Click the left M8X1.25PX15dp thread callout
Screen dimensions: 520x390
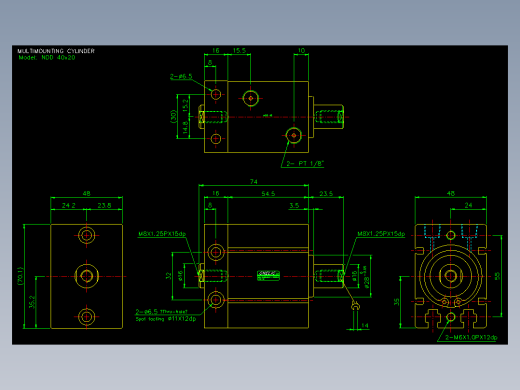click(x=162, y=234)
